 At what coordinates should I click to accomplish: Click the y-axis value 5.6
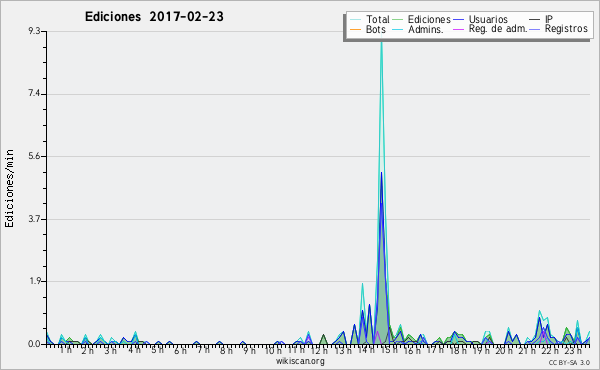click(34, 156)
